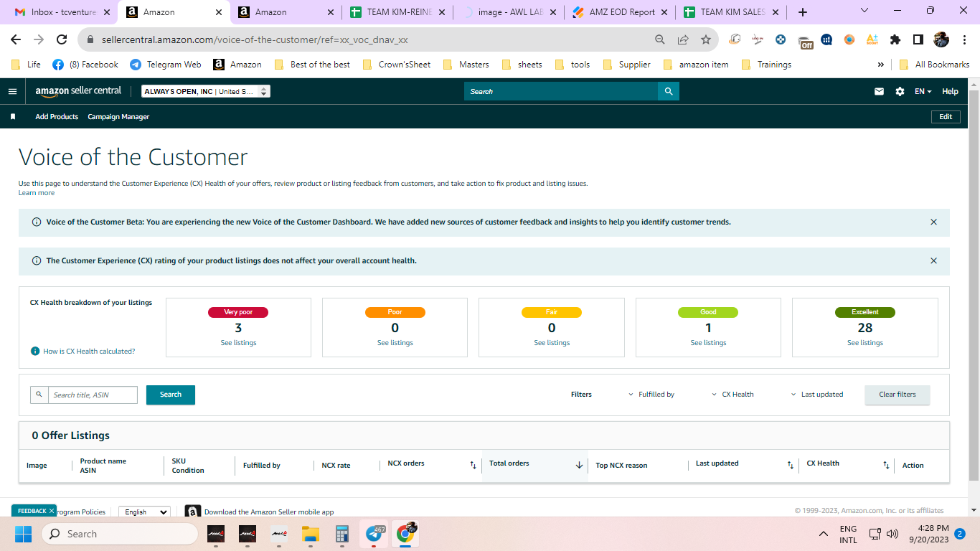Expand the CX Health filter

pyautogui.click(x=732, y=395)
